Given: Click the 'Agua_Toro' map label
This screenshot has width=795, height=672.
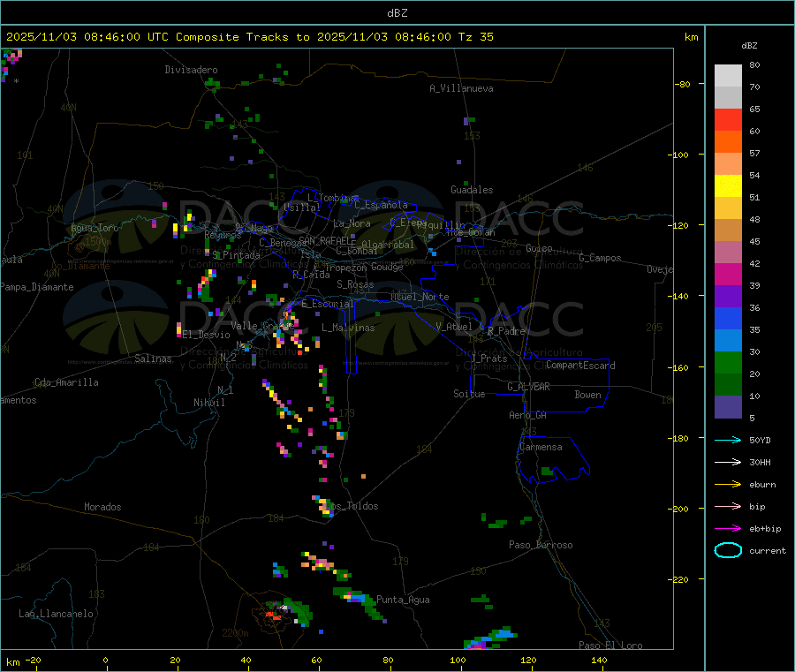Looking at the screenshot, I should (95, 228).
